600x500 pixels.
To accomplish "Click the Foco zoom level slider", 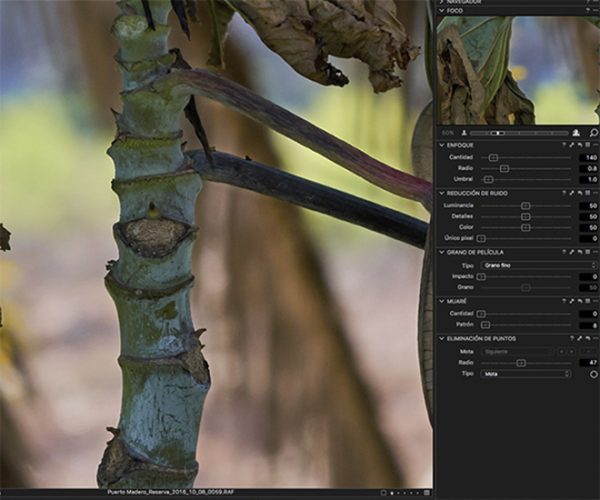I will pos(519,133).
